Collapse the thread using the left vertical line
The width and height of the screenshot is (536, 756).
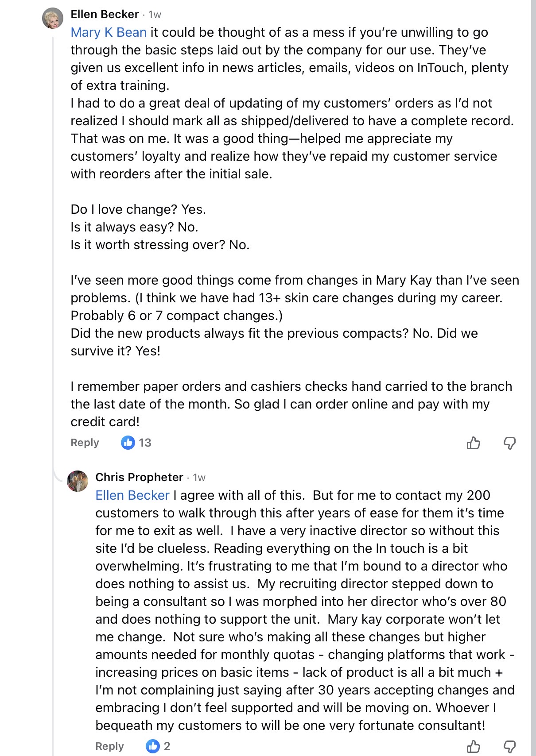(53, 266)
